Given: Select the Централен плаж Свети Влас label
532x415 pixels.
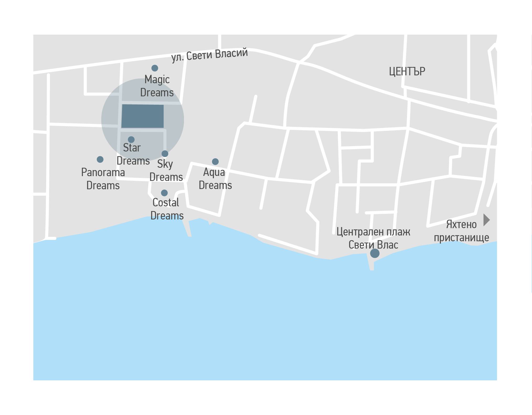Looking at the screenshot, I should click(373, 238).
